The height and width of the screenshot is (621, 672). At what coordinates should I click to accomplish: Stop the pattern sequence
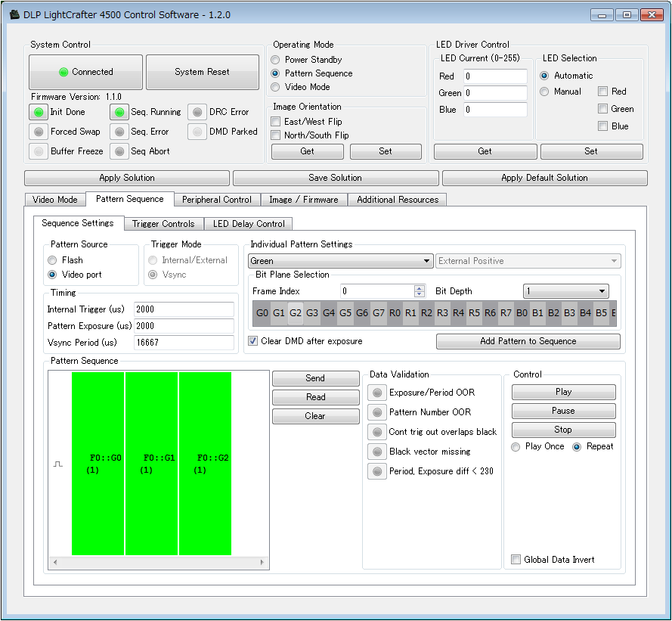pos(564,430)
